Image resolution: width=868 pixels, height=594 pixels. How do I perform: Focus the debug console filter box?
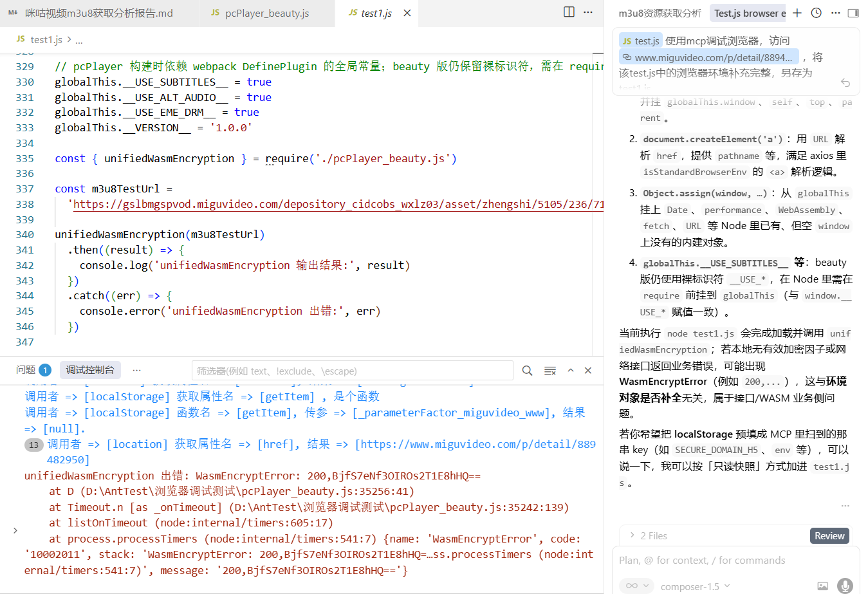[353, 371]
